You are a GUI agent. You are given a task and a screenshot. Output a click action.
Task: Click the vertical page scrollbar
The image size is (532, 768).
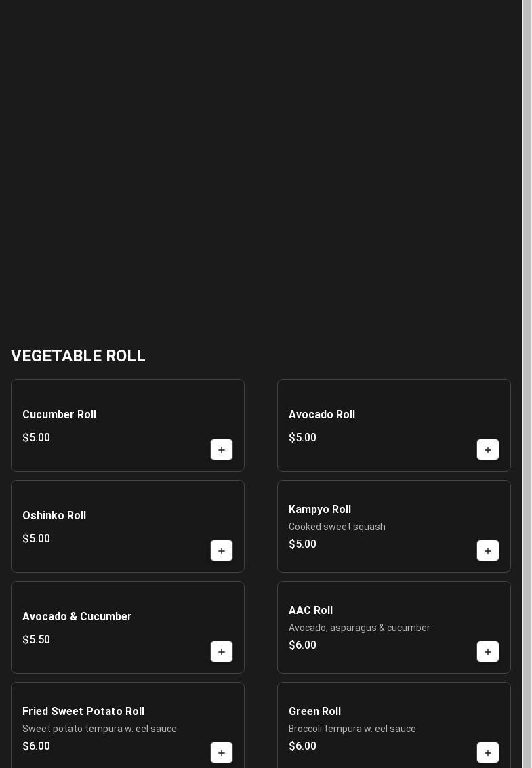[527, 384]
